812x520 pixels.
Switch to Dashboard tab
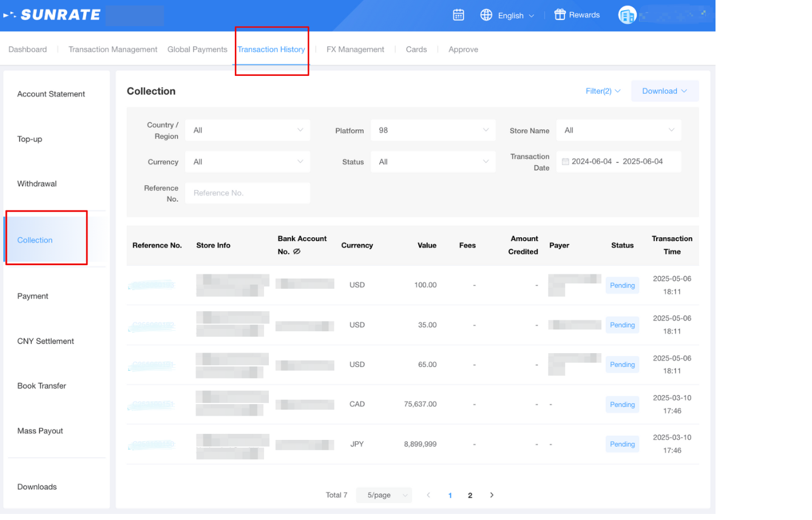click(x=27, y=50)
